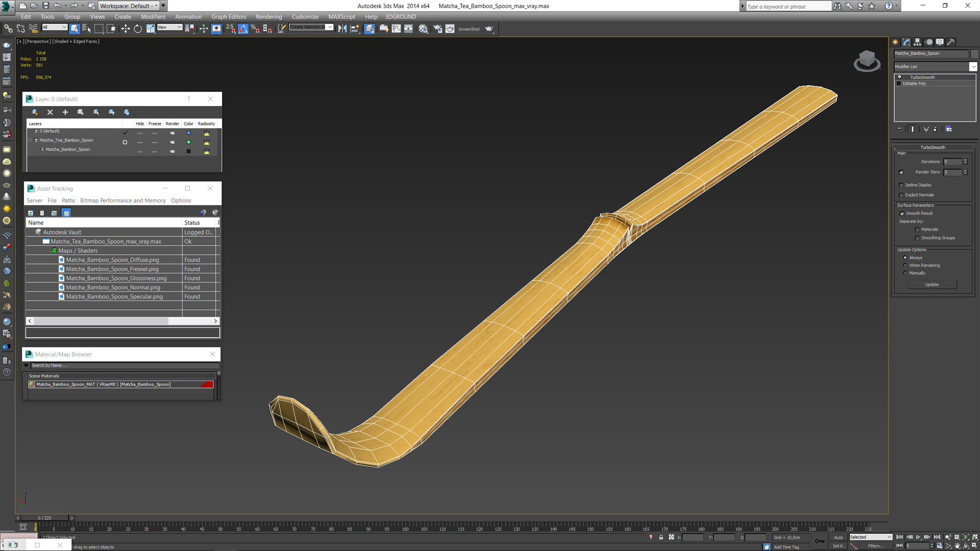Toggle the Angle Snap icon

243,29
